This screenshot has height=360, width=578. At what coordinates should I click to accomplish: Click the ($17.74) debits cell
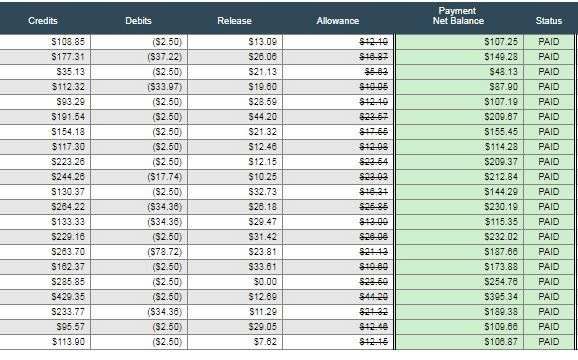(139, 177)
